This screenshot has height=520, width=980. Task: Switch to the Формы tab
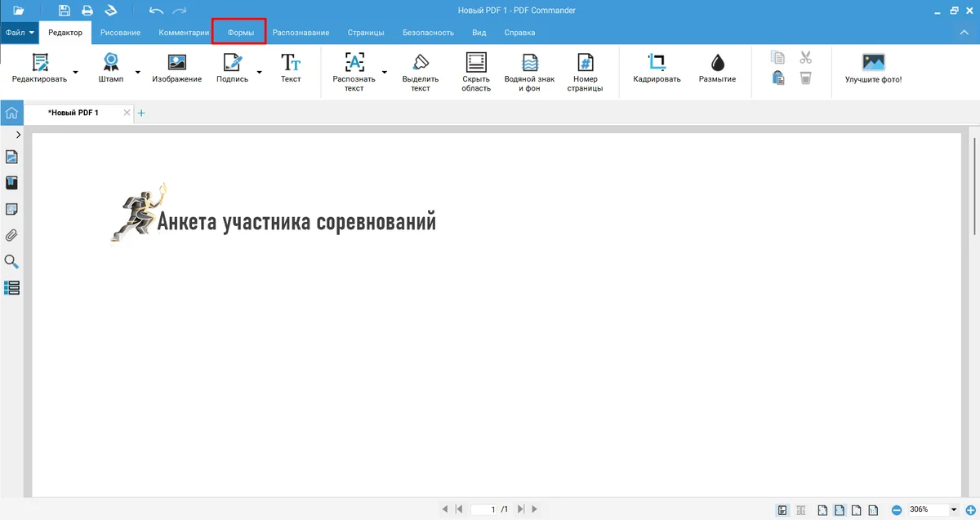[x=240, y=33]
